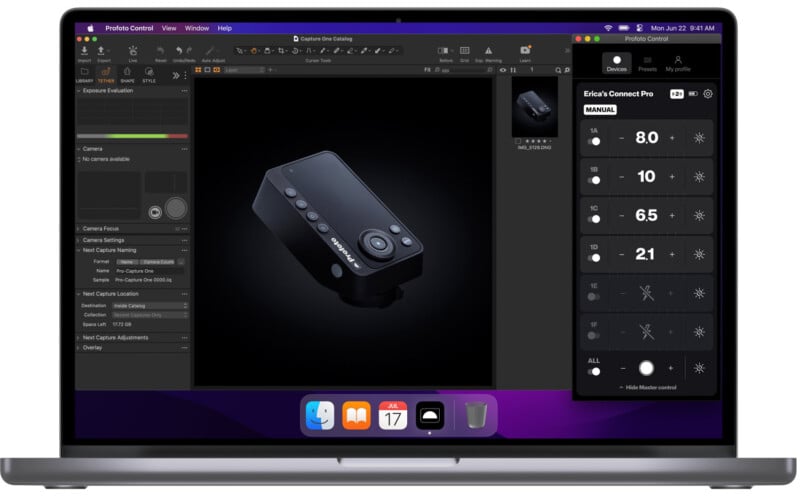The height and width of the screenshot is (496, 800).
Task: Tick the checkbox under the browser thumbnail
Action: (x=518, y=141)
